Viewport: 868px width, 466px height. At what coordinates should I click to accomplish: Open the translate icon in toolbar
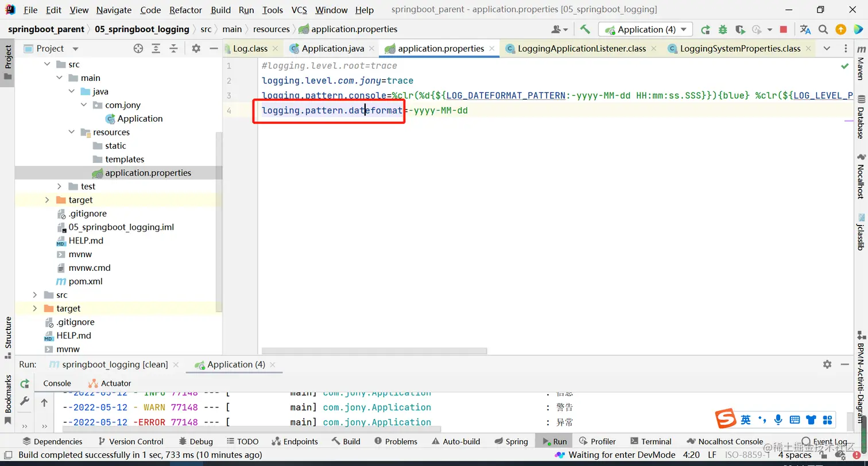pos(805,29)
